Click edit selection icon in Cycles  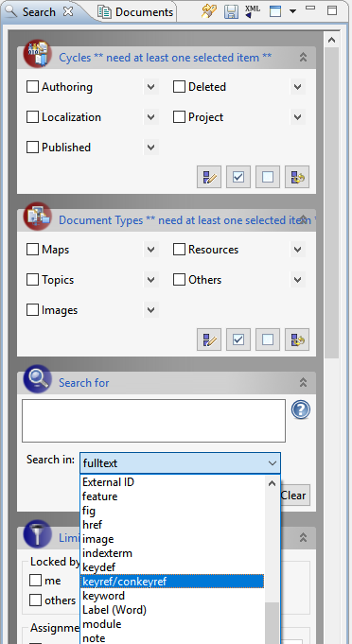(209, 177)
